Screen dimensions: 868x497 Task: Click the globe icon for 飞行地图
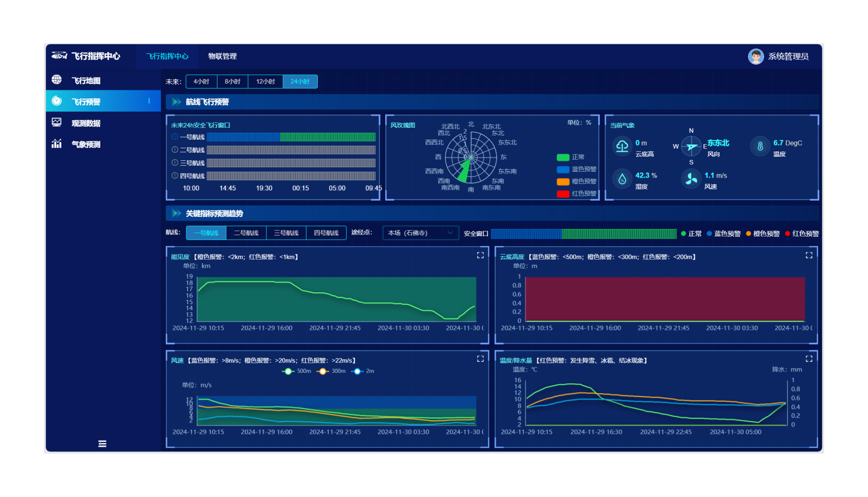[x=57, y=80]
